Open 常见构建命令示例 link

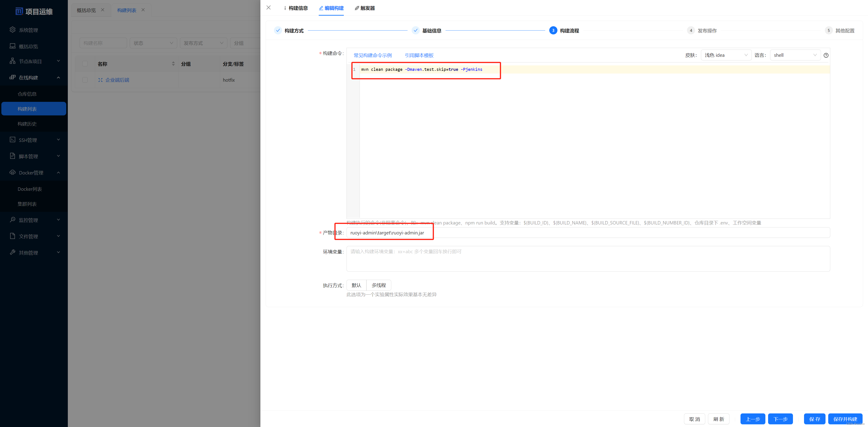click(x=372, y=55)
